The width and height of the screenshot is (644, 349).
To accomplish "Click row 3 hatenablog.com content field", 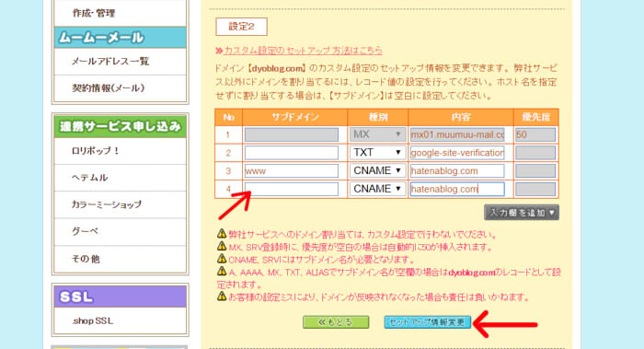I will point(457,170).
